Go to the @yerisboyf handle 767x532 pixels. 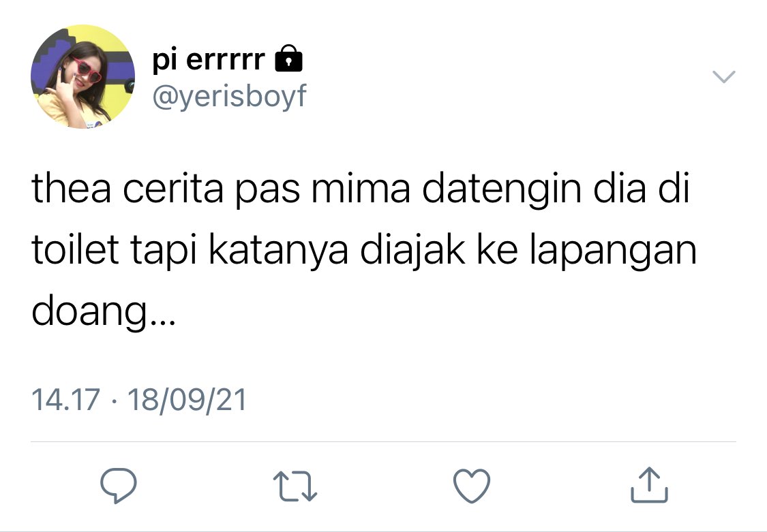click(x=229, y=95)
